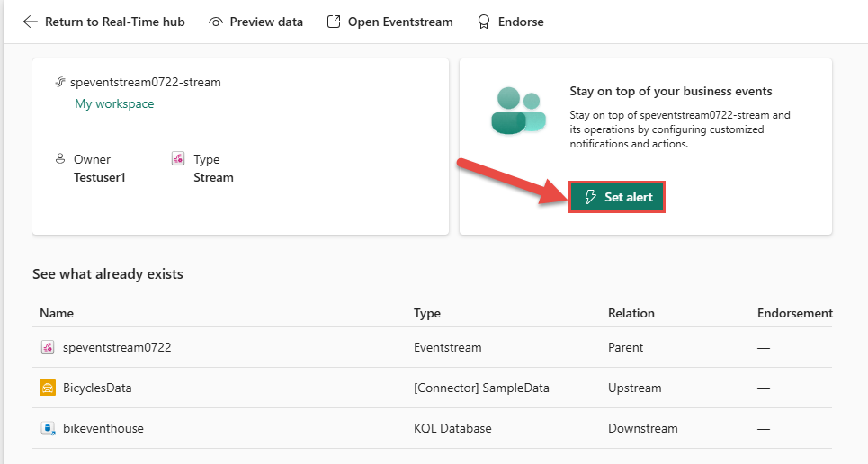Click the stream icon beside speventstream0722-stream
The width and height of the screenshot is (868, 464).
coord(59,83)
